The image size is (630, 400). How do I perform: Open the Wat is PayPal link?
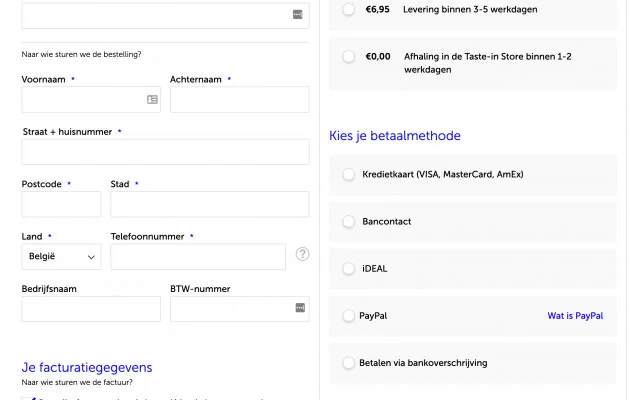click(575, 316)
